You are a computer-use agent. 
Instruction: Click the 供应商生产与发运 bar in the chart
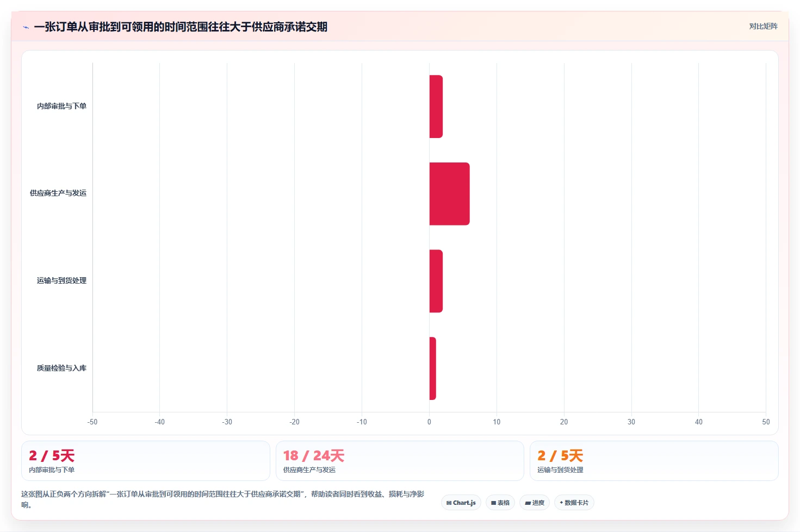(x=450, y=193)
